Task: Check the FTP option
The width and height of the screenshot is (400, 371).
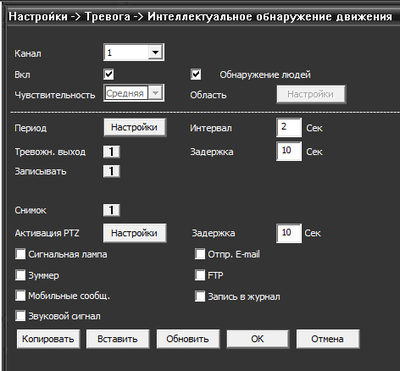Action: (200, 276)
